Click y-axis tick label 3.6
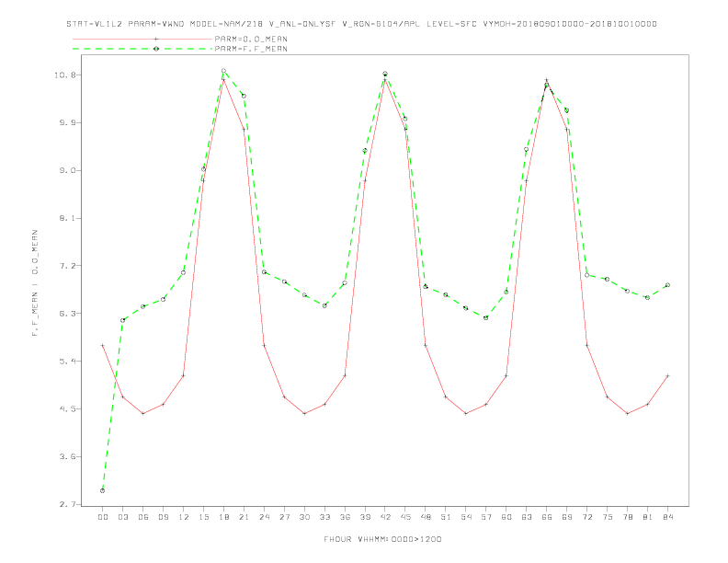Viewport: 728px width, 563px height. (67, 456)
